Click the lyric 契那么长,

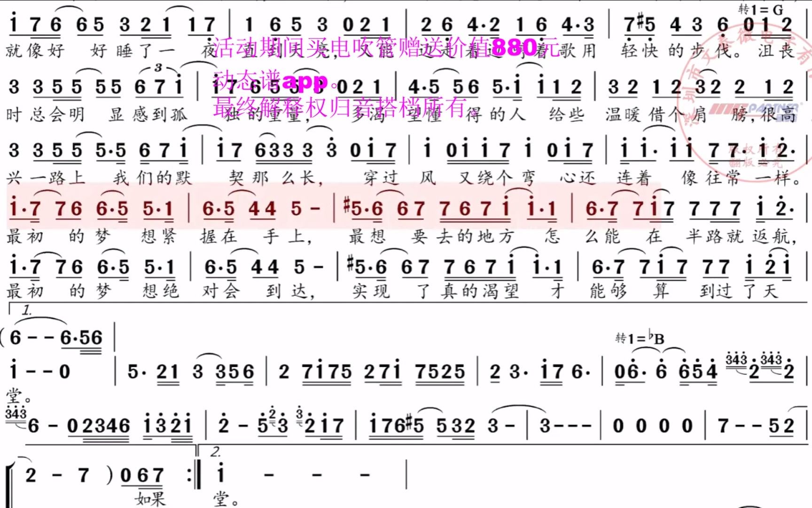coord(276,178)
